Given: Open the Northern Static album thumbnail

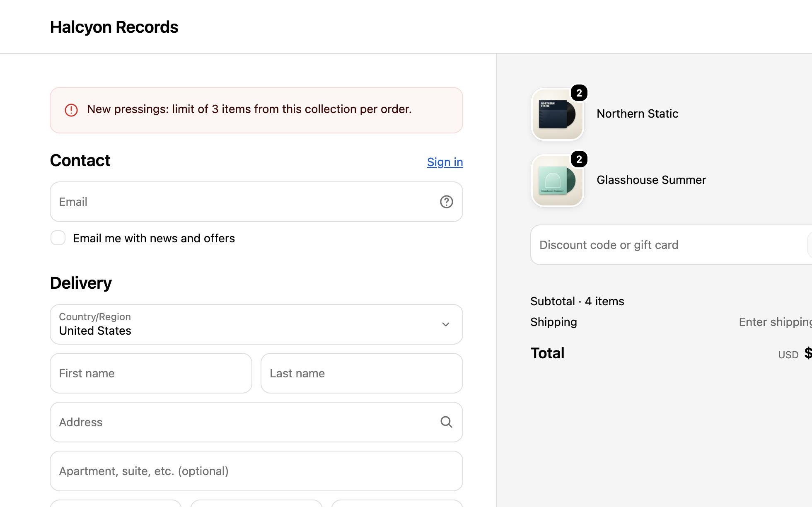Looking at the screenshot, I should [x=558, y=114].
